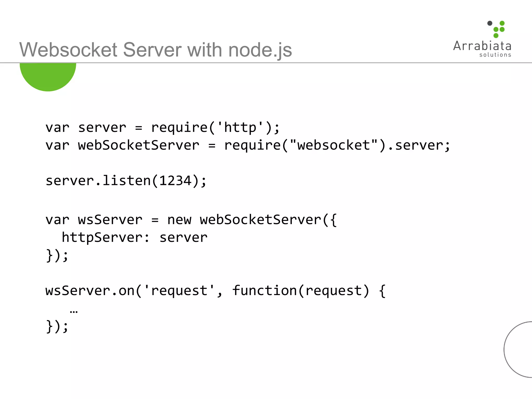Click the green half-circle decoration
Image resolution: width=532 pixels, height=399 pixels.
tap(48, 75)
